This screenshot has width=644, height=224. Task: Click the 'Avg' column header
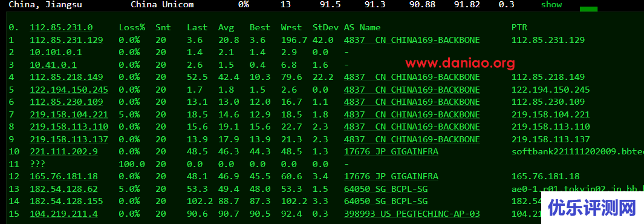(x=226, y=27)
